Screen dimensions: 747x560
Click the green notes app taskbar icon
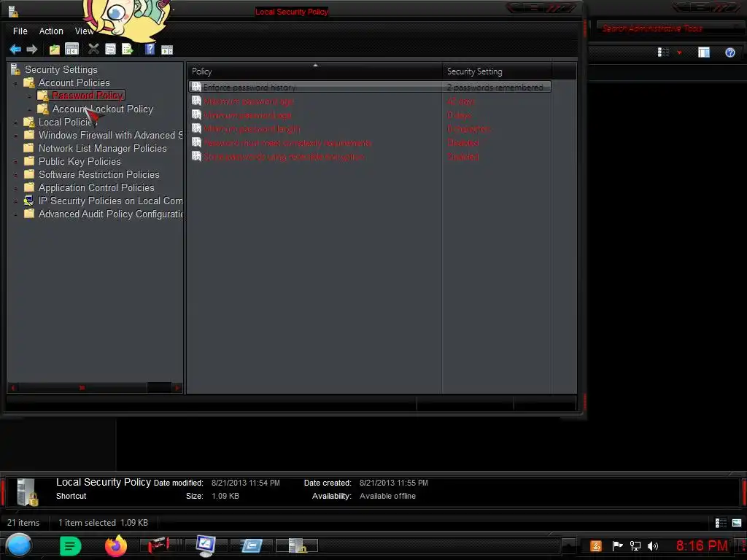(71, 546)
